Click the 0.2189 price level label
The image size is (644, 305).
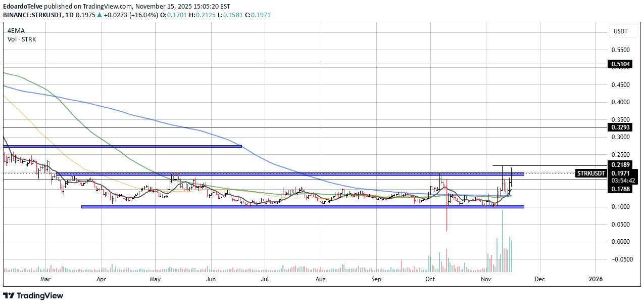tap(620, 165)
